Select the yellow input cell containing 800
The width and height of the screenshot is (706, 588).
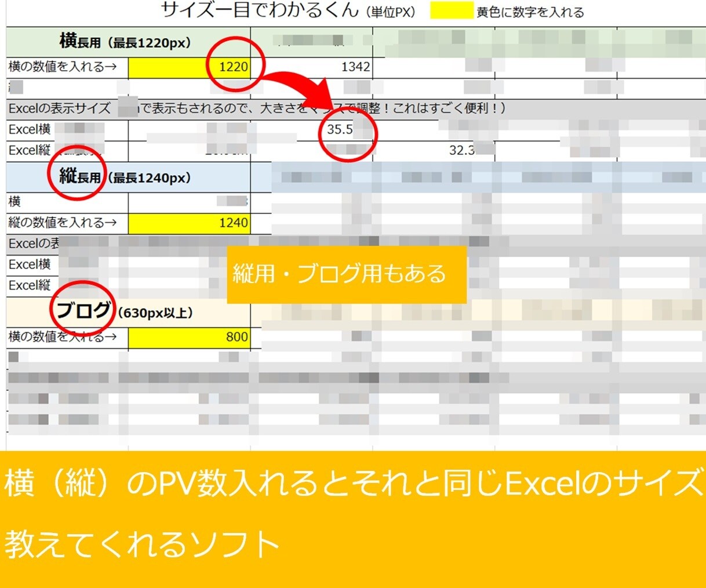click(x=189, y=337)
